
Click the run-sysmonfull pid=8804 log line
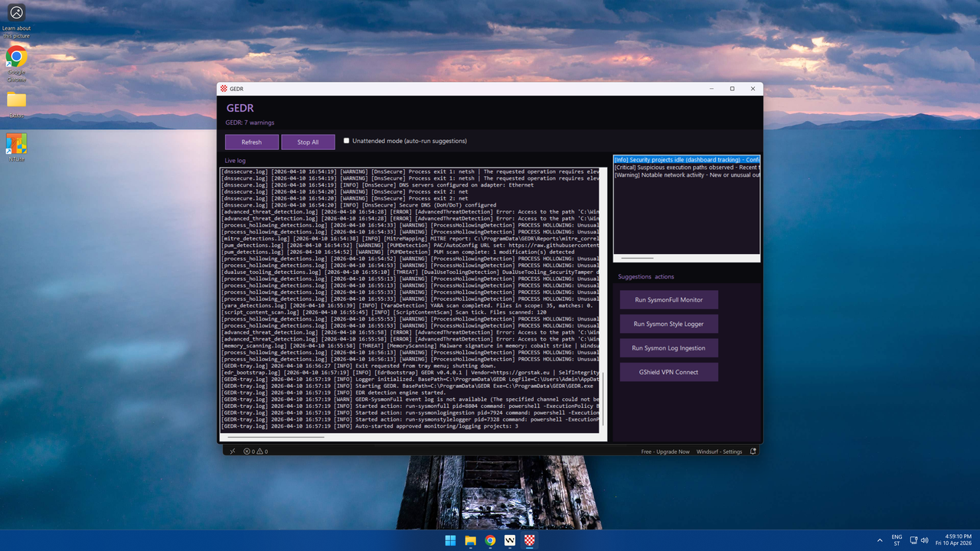[410, 406]
